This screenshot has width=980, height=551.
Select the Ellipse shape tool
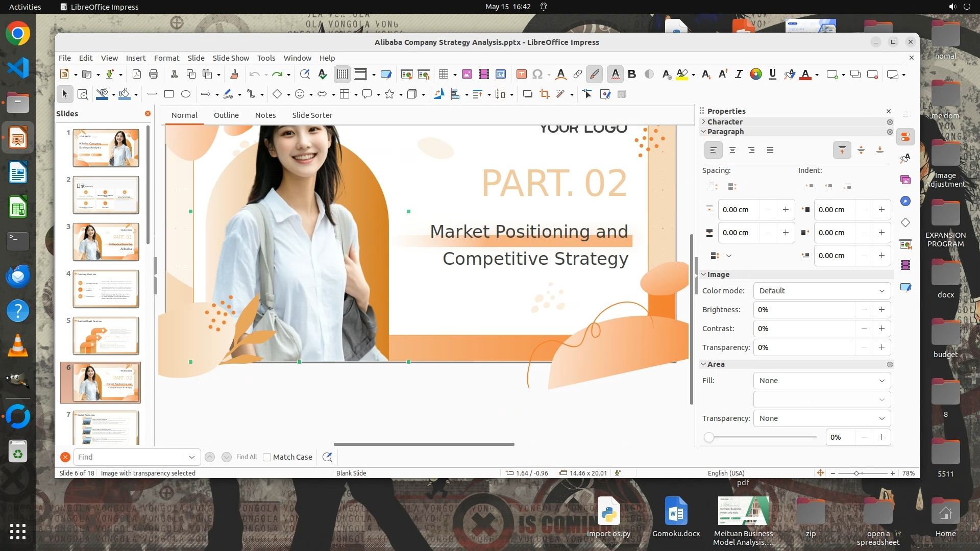point(186,94)
